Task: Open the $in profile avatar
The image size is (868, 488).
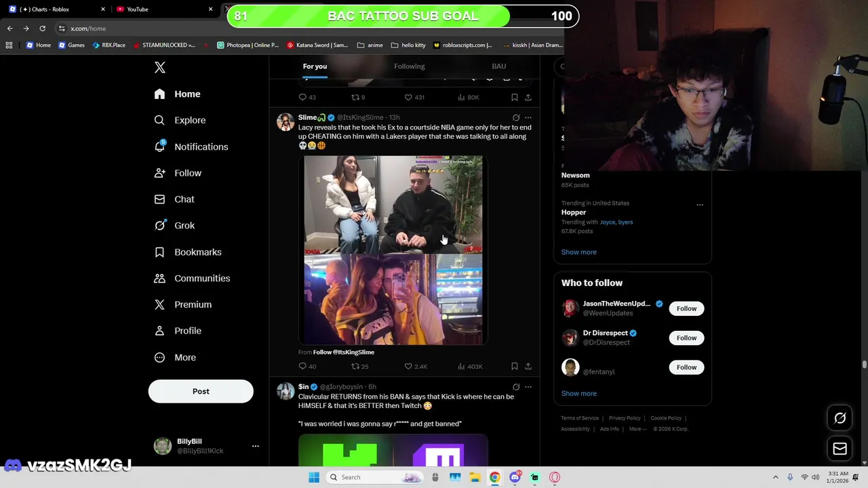Action: (285, 391)
